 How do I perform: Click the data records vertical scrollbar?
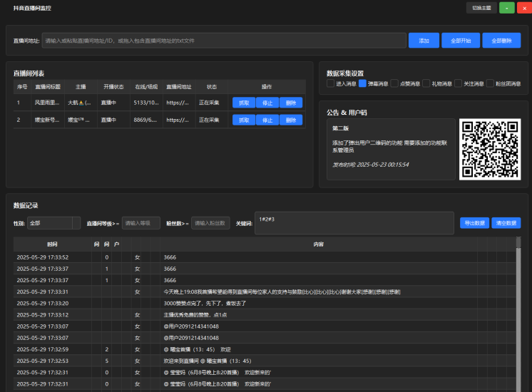tap(518, 315)
